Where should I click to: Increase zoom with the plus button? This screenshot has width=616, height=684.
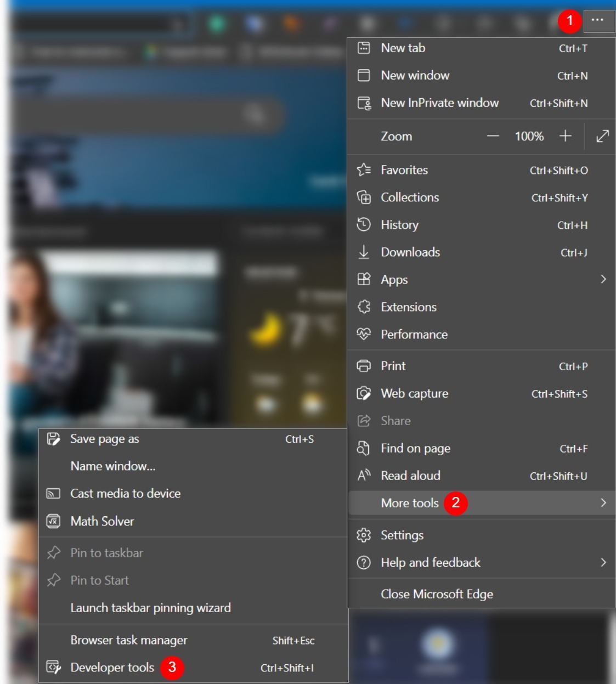(x=565, y=136)
